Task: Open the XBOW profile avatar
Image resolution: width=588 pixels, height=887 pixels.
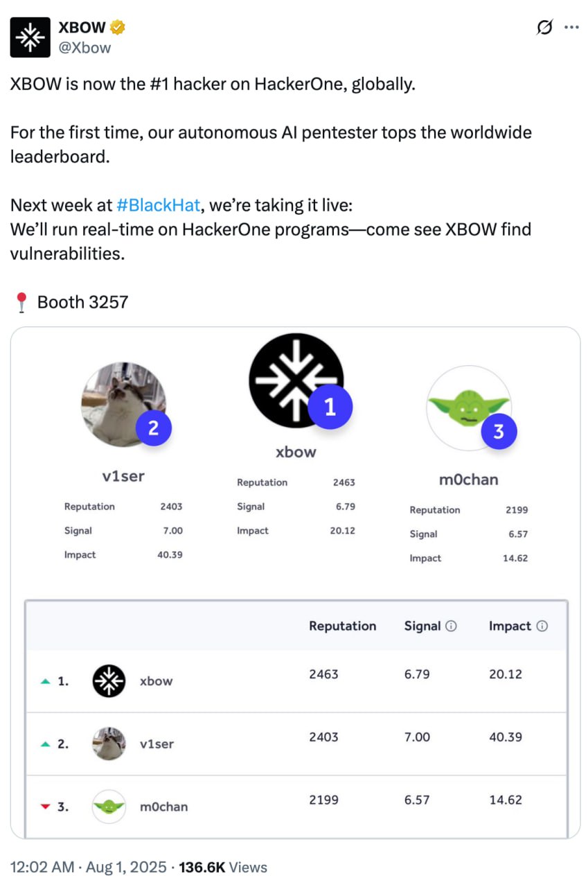Action: tap(30, 37)
